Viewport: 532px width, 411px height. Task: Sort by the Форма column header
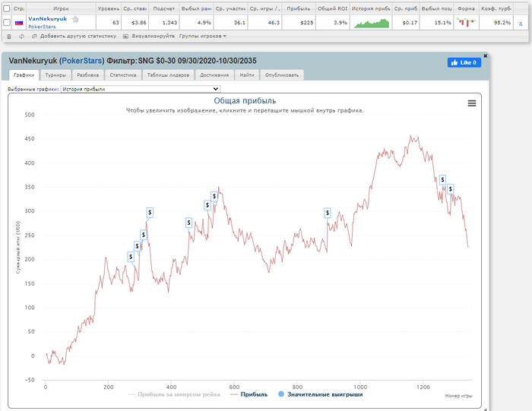[x=466, y=8]
